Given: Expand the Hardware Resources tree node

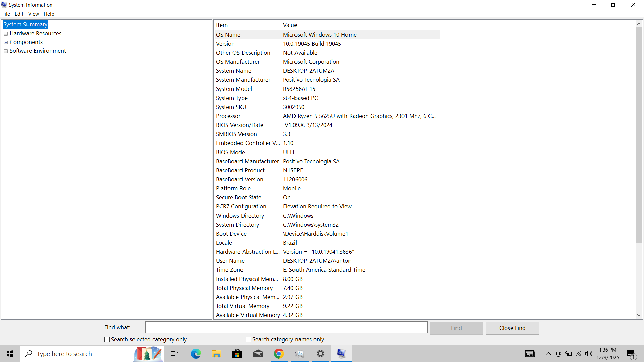Looking at the screenshot, I should (x=6, y=34).
